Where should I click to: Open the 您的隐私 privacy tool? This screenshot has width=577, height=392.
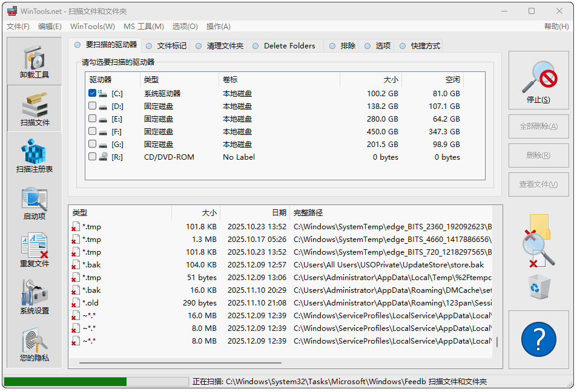click(34, 344)
